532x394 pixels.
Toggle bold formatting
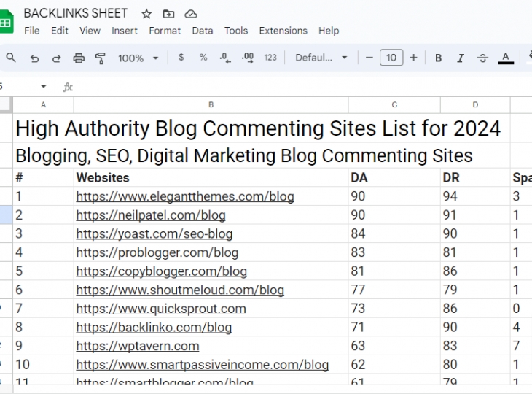tap(439, 58)
